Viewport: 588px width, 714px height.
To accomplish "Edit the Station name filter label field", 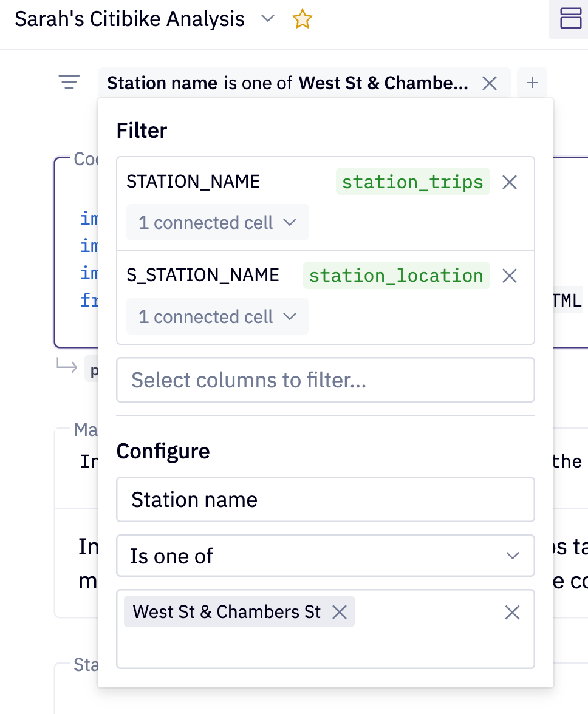I will click(x=325, y=500).
